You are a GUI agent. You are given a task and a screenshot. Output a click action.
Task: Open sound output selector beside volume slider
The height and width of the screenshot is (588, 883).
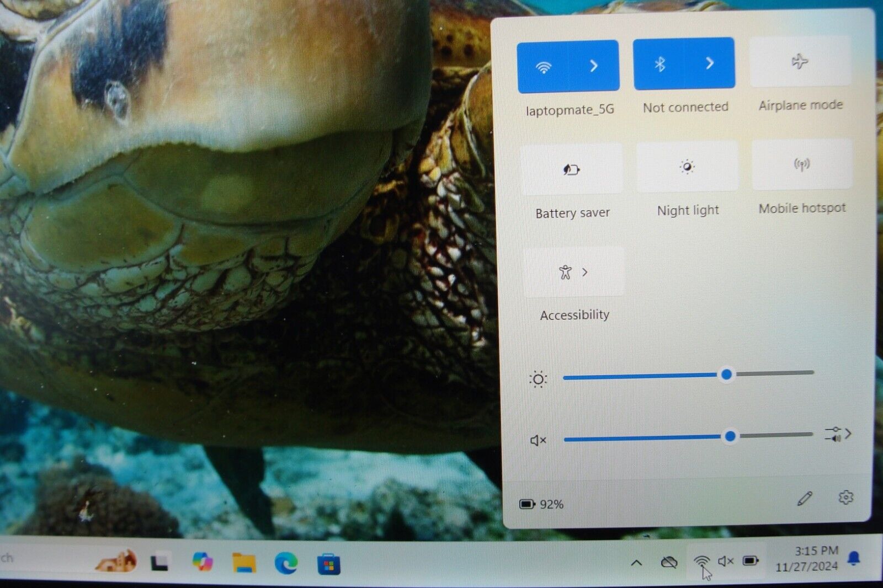click(x=838, y=434)
